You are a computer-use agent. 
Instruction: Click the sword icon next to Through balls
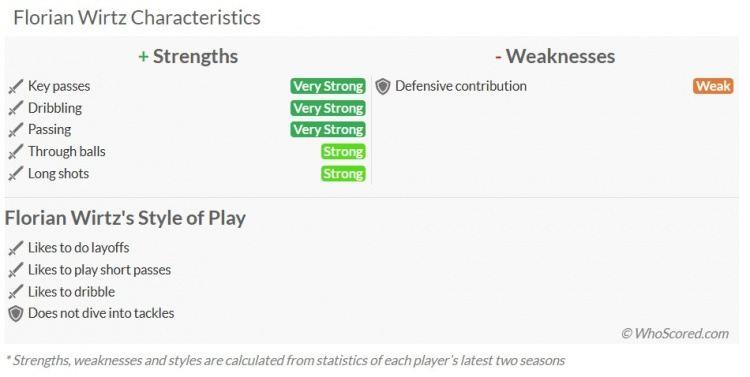16,152
